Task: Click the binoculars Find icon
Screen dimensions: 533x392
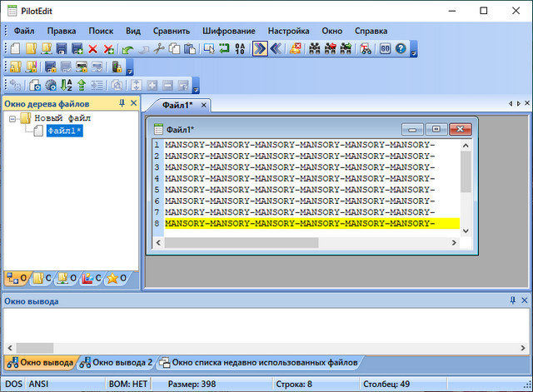Action: [x=315, y=49]
